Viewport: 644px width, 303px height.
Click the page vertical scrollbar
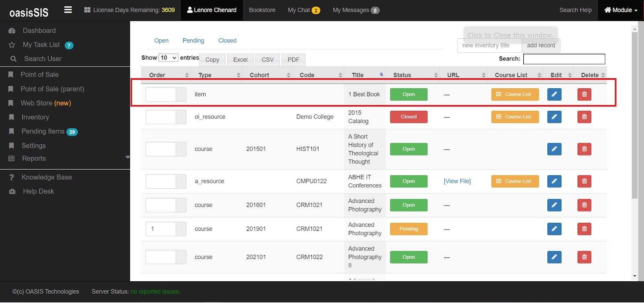tap(635, 115)
